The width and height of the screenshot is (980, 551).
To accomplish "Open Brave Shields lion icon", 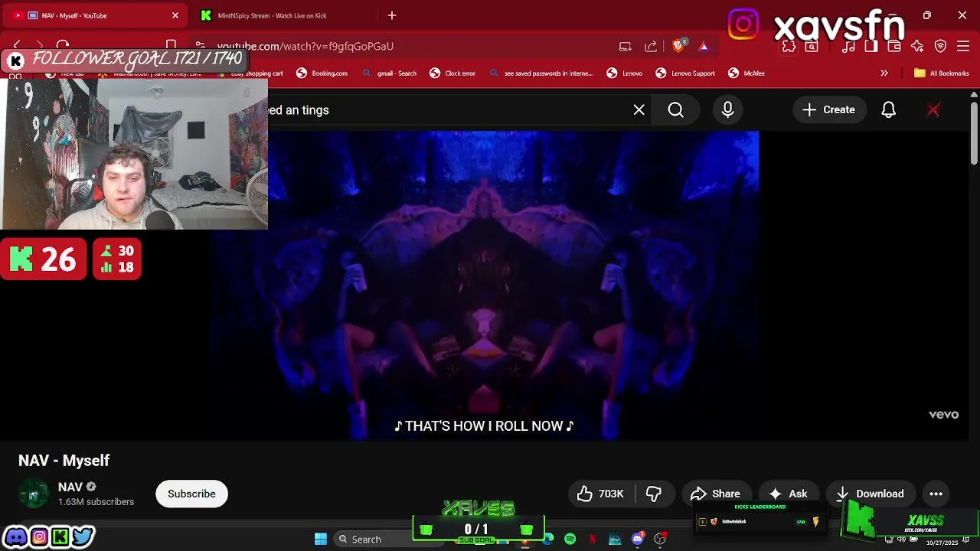I will (x=678, y=46).
